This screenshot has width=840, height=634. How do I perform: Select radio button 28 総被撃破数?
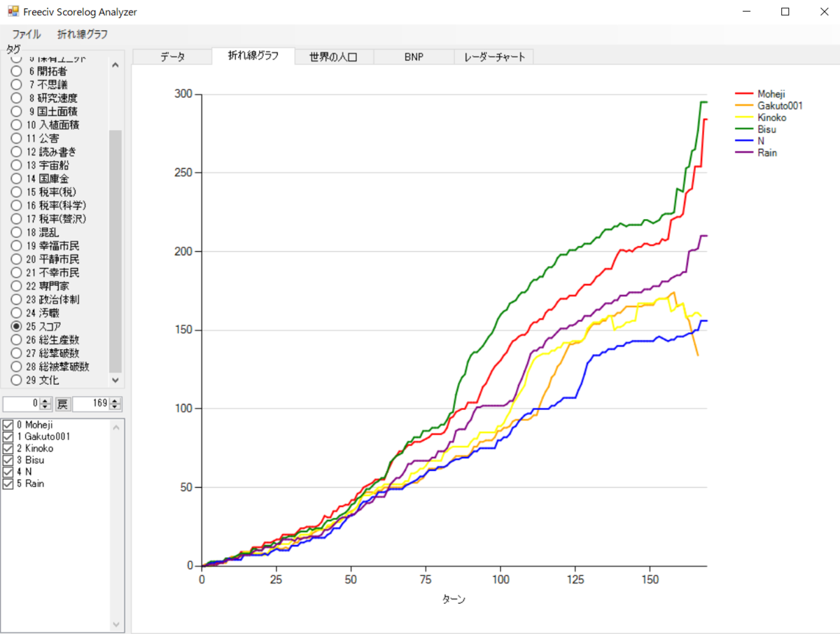(16, 367)
